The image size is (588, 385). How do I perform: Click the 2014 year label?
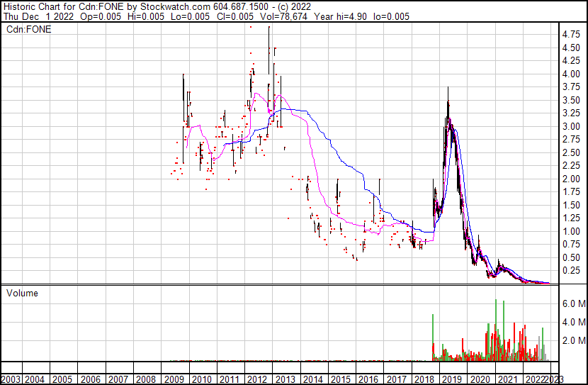pos(313,379)
